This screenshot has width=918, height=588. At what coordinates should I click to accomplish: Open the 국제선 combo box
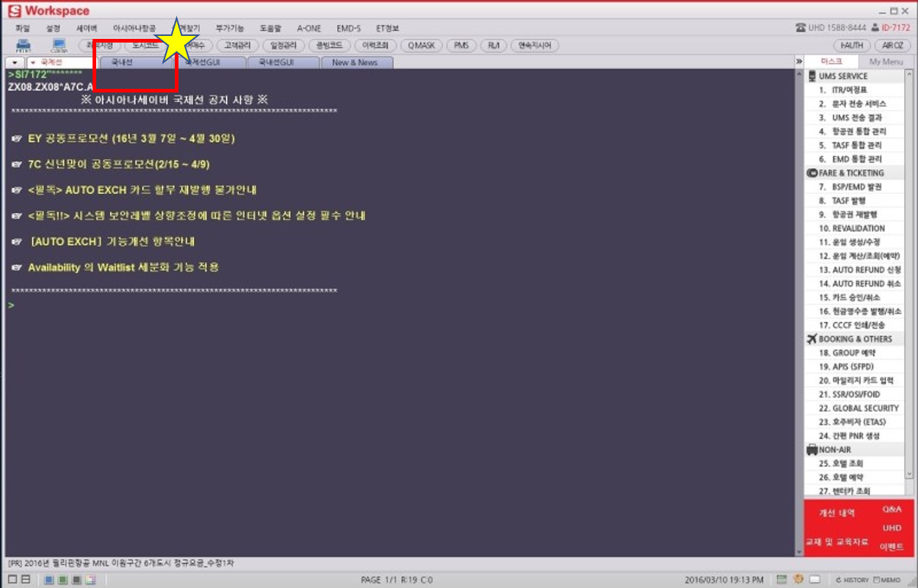[x=61, y=62]
